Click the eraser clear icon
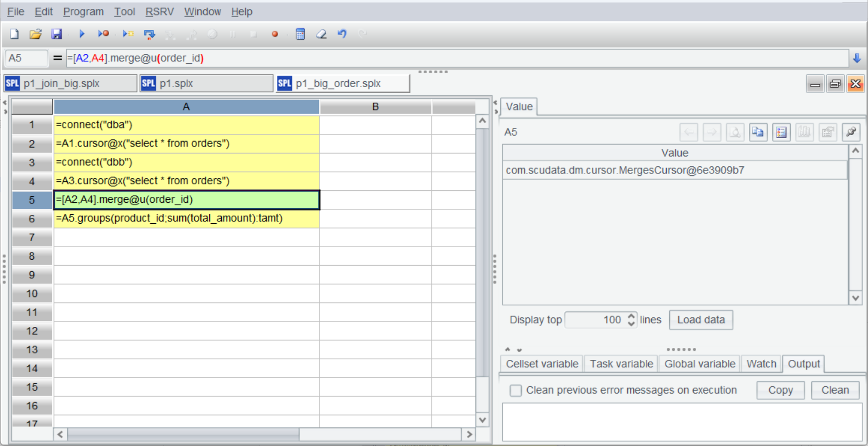Image resolution: width=868 pixels, height=446 pixels. click(x=321, y=34)
